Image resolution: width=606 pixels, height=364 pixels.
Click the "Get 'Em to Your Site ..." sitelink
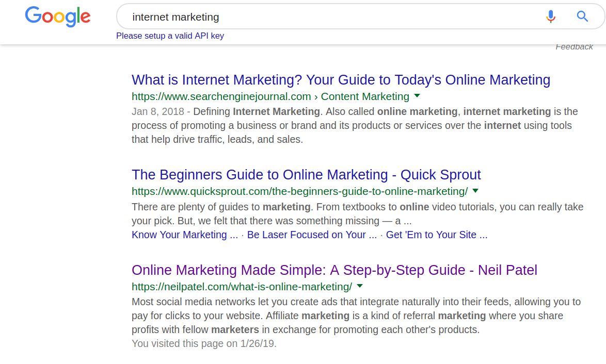click(436, 235)
